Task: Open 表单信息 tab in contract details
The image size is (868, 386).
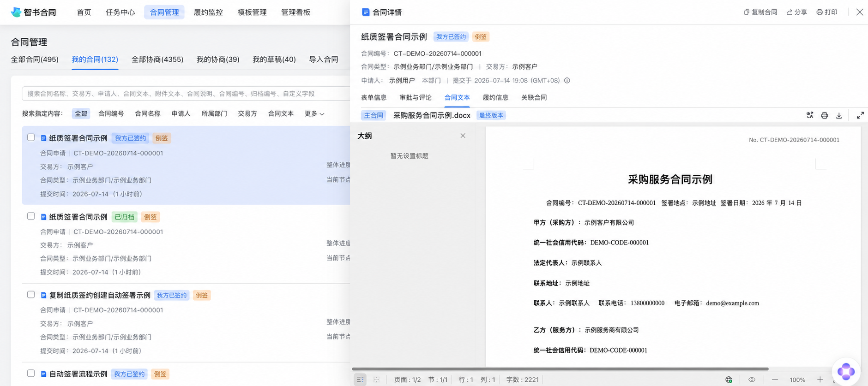Action: pyautogui.click(x=374, y=98)
